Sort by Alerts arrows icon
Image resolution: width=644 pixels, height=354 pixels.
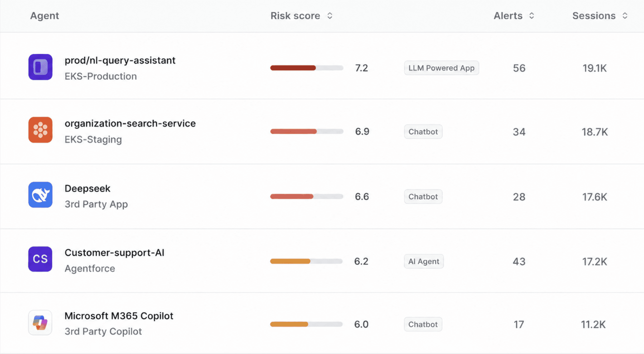[x=531, y=16]
